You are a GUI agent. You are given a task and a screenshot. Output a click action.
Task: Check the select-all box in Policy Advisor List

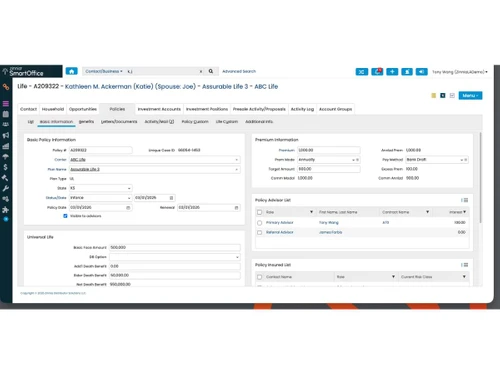click(x=260, y=212)
